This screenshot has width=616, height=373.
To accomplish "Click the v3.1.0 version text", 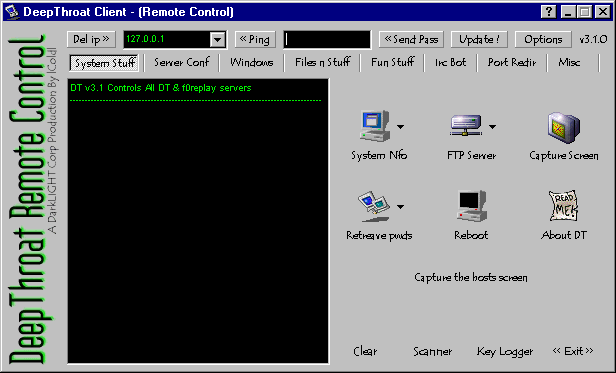I will click(593, 39).
